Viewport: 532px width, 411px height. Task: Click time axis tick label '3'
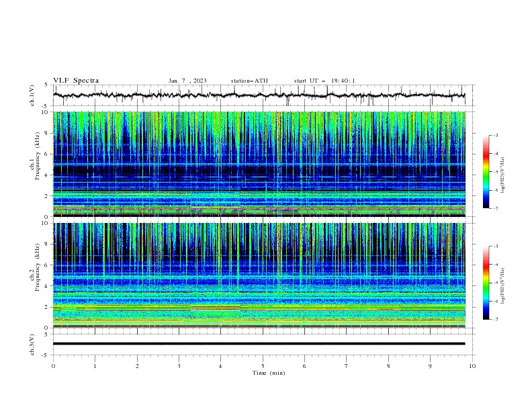pos(179,366)
